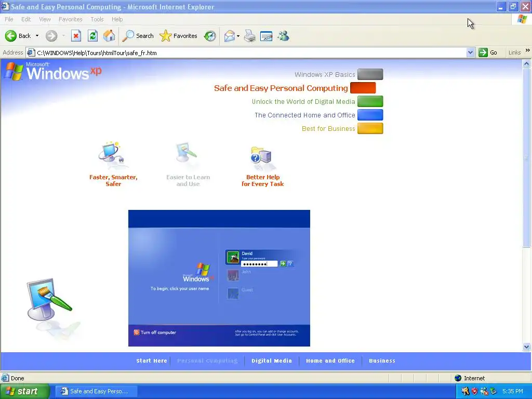Click the Forward arrow button
This screenshot has height=399, width=532.
tap(51, 36)
